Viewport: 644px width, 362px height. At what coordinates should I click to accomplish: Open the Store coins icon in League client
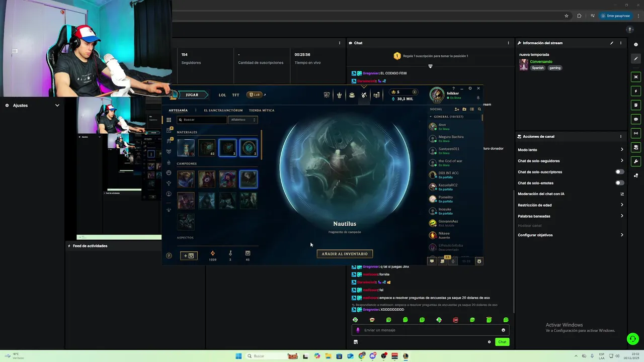pos(376,95)
